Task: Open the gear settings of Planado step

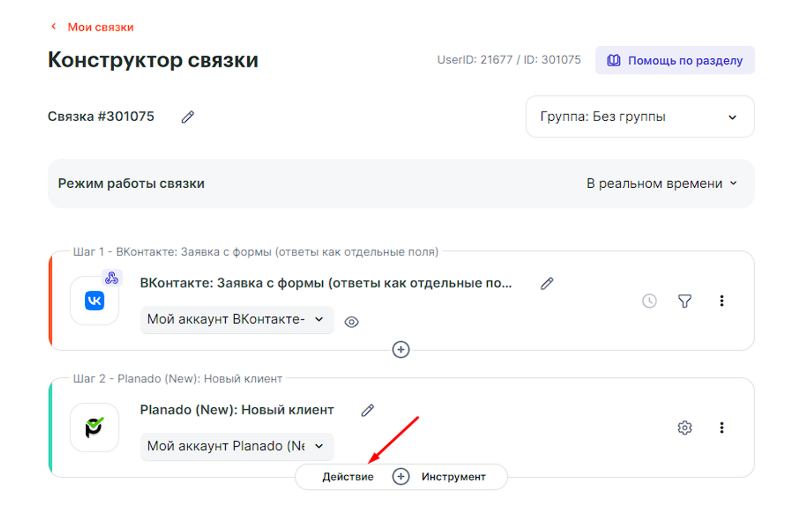Action: 685,428
